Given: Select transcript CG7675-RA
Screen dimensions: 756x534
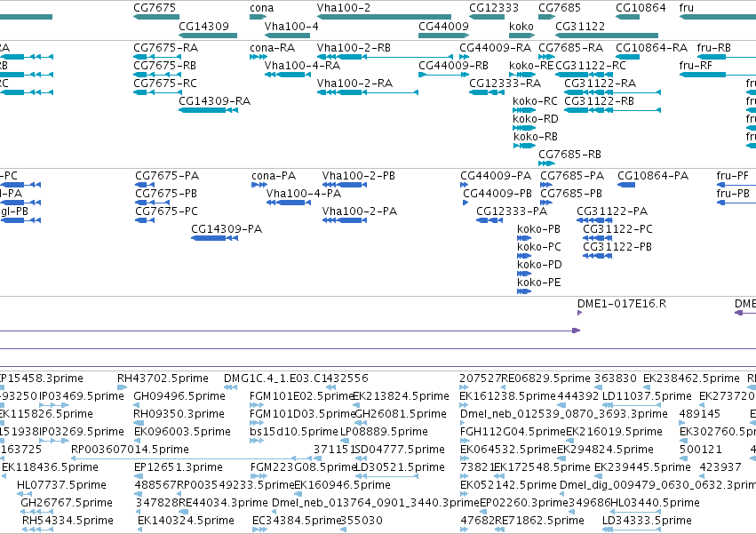Looking at the screenshot, I should click(x=166, y=48).
